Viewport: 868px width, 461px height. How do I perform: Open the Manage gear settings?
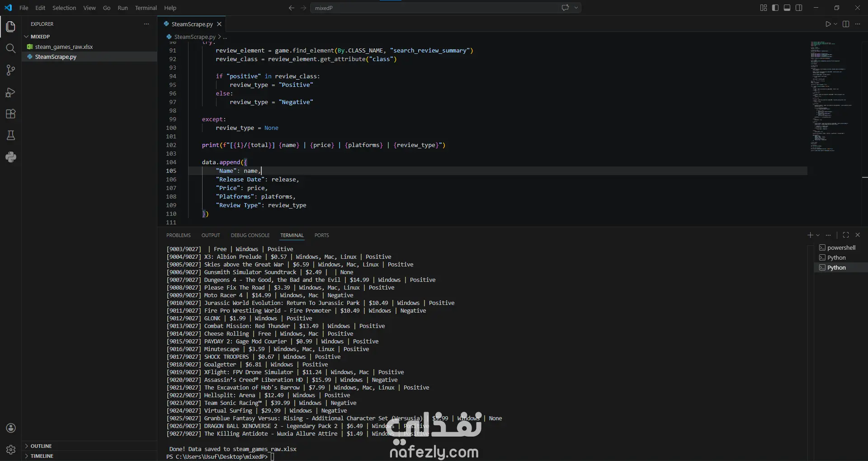click(11, 450)
